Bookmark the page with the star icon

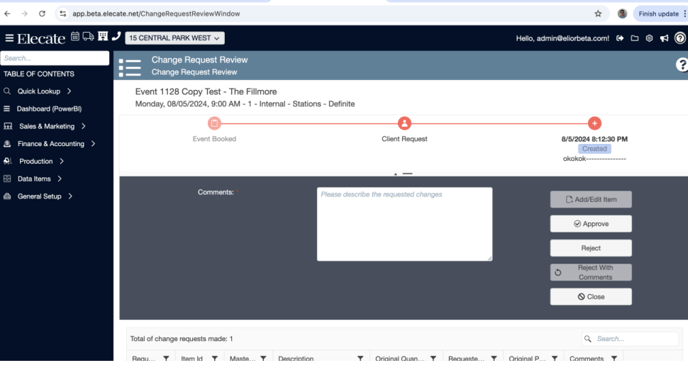tap(598, 14)
